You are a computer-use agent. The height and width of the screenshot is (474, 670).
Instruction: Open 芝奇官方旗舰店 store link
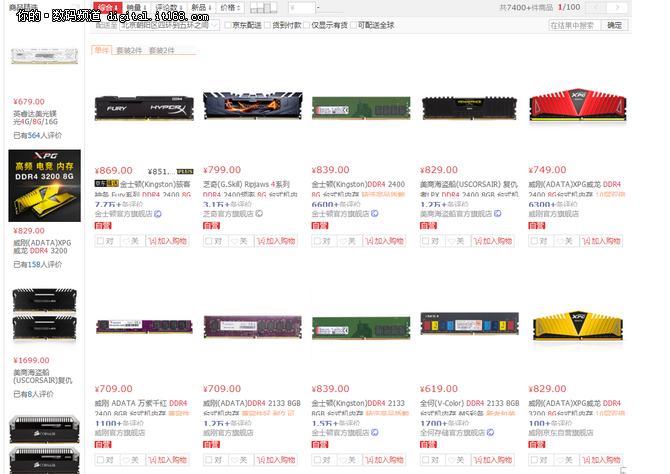[229, 213]
